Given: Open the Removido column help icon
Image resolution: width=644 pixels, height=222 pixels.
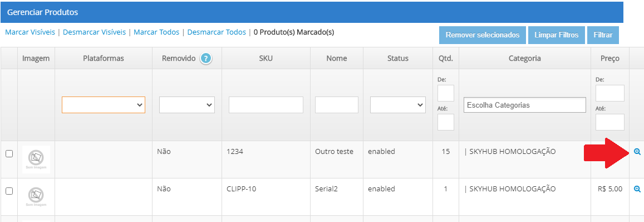Looking at the screenshot, I should [206, 59].
